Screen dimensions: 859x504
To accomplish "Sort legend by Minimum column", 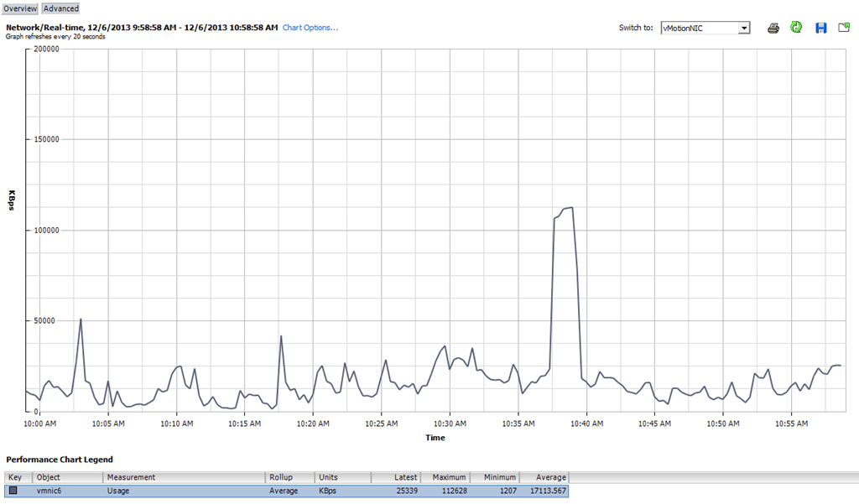I will click(495, 477).
